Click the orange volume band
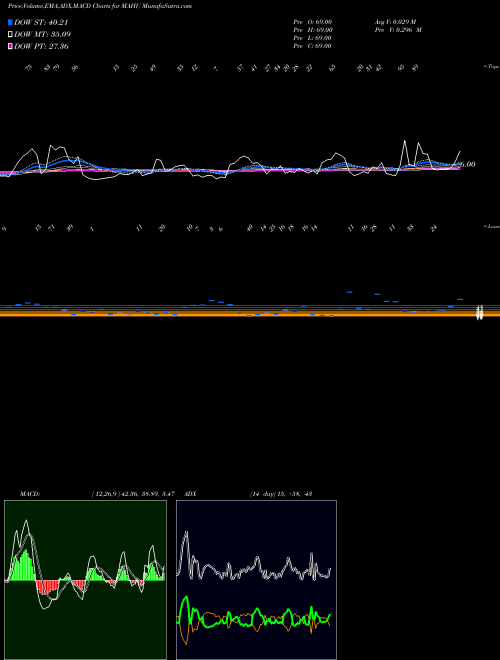Image resolution: width=500 pixels, height=660 pixels. pyautogui.click(x=250, y=311)
